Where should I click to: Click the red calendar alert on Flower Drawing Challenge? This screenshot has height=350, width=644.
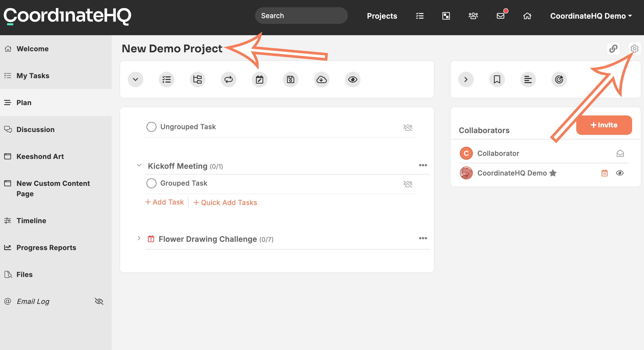tap(151, 239)
